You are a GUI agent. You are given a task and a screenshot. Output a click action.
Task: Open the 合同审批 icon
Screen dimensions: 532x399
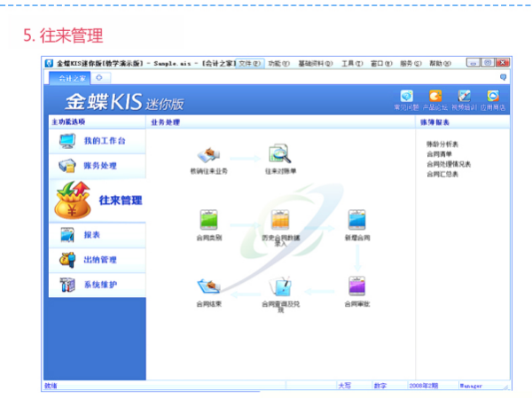click(x=357, y=286)
